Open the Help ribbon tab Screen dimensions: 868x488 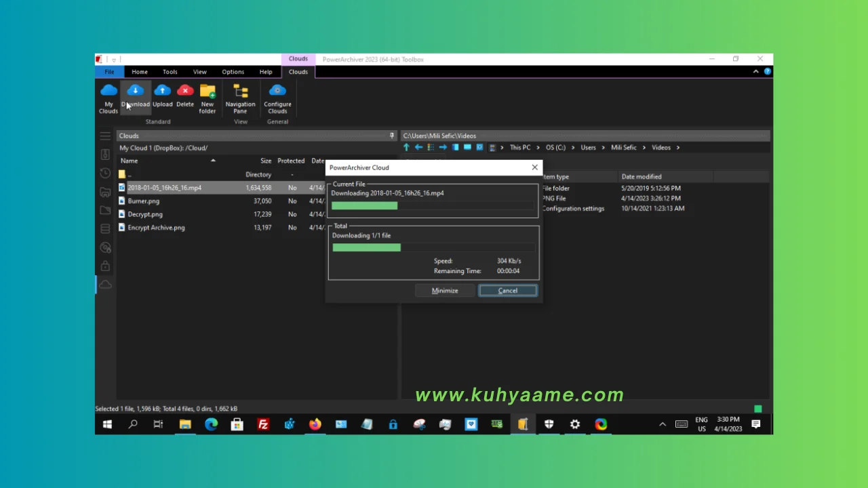[x=266, y=72]
